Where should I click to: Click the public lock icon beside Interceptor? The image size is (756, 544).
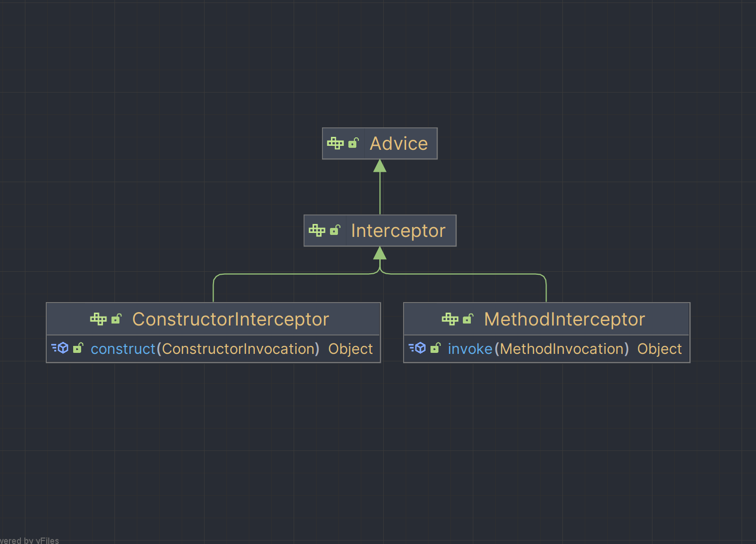coord(335,230)
